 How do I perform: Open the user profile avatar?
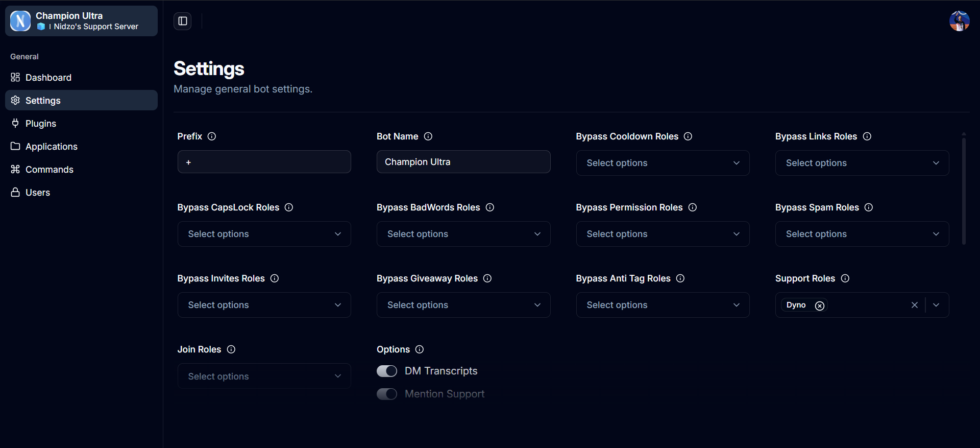[959, 21]
